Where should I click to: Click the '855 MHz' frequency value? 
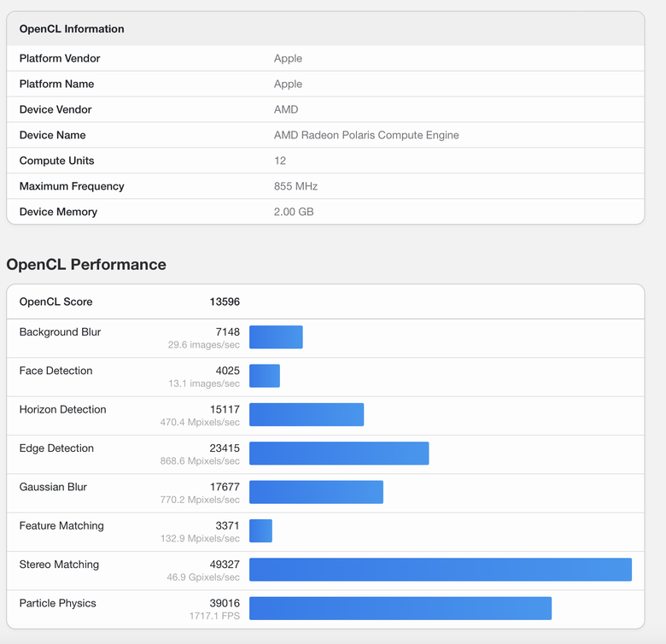[295, 186]
